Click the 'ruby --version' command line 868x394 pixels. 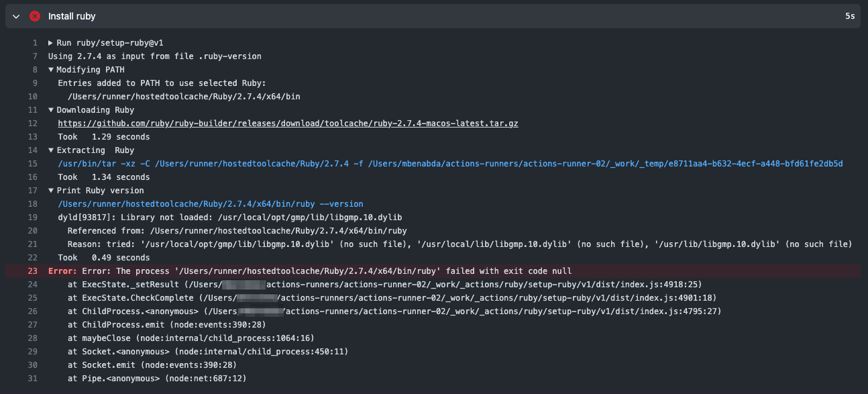click(211, 204)
